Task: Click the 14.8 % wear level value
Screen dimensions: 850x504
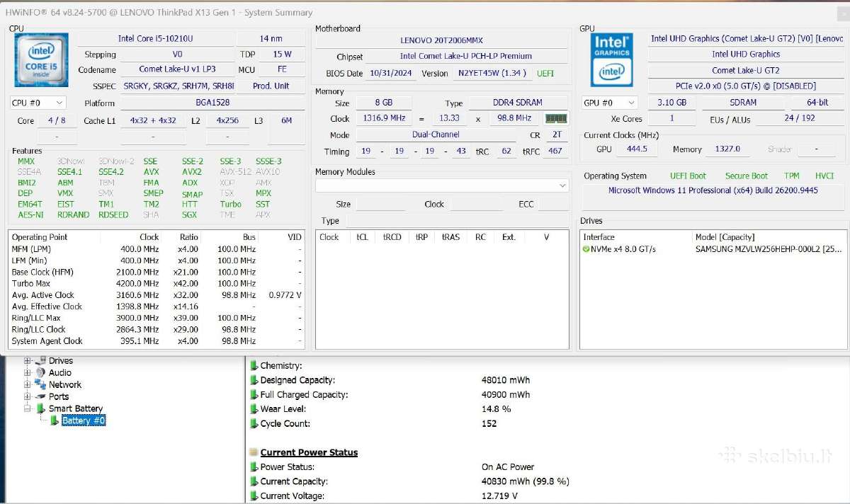Action: tap(496, 409)
